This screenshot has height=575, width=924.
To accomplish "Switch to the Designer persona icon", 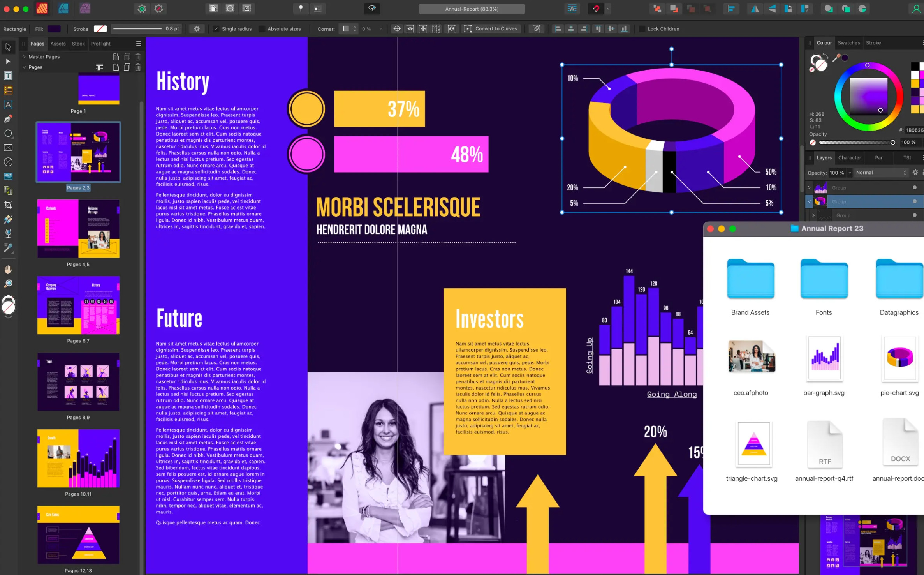I will pos(63,9).
